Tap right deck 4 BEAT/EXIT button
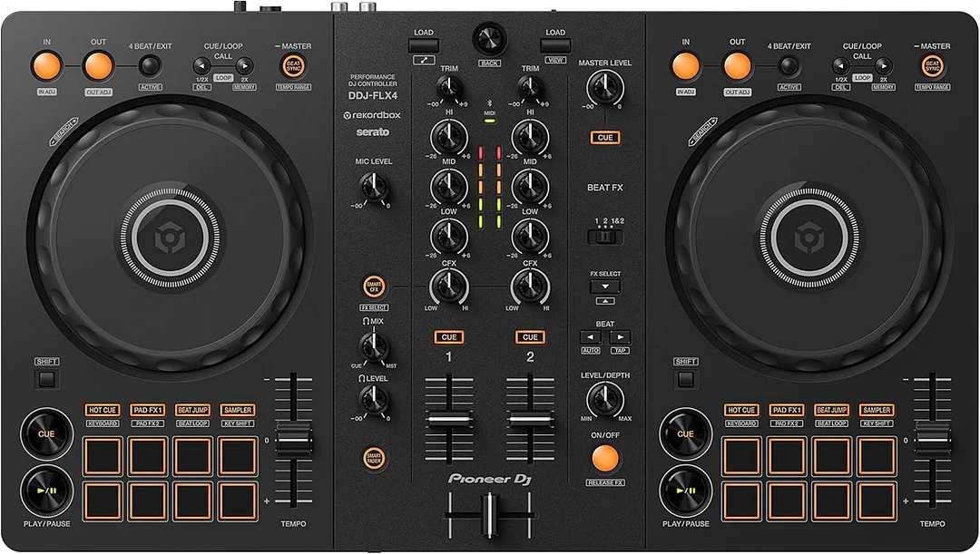 coord(789,65)
